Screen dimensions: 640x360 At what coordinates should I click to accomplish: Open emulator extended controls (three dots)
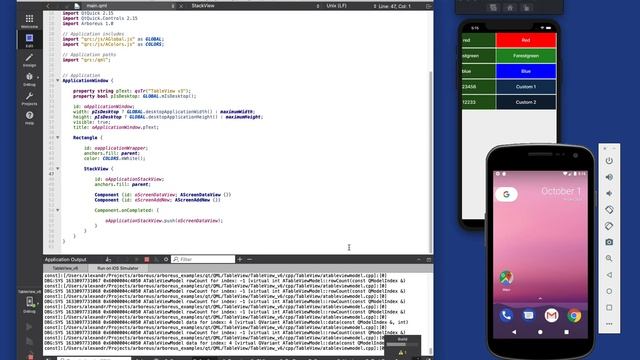click(x=609, y=324)
